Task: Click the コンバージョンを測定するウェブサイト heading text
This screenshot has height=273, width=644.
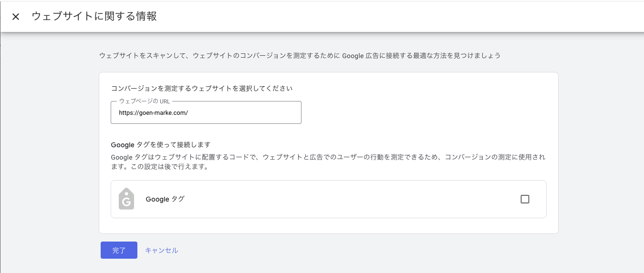Action: point(201,88)
